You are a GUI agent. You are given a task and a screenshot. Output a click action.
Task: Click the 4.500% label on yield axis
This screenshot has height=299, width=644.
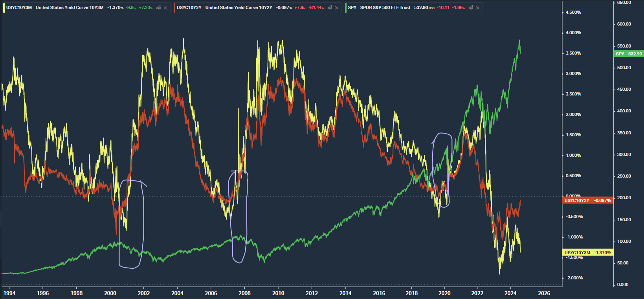573,12
